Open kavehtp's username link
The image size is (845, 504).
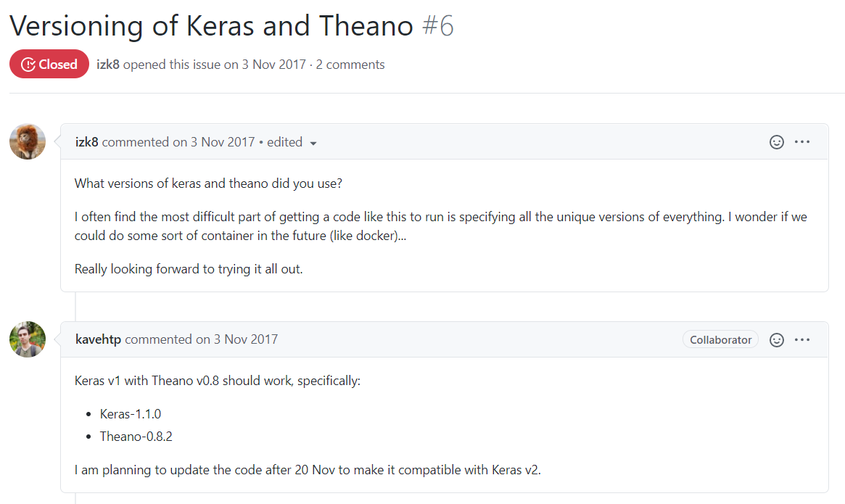pos(98,339)
